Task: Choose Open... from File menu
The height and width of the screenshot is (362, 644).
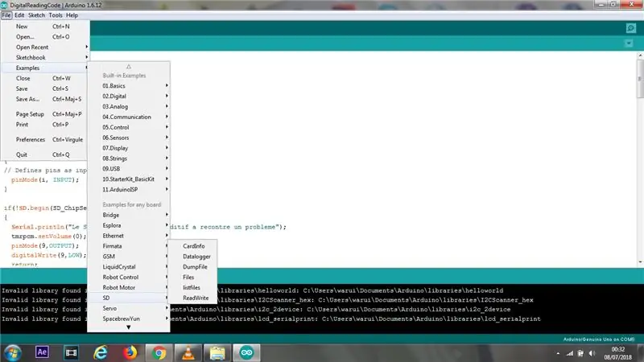Action: (x=45, y=36)
